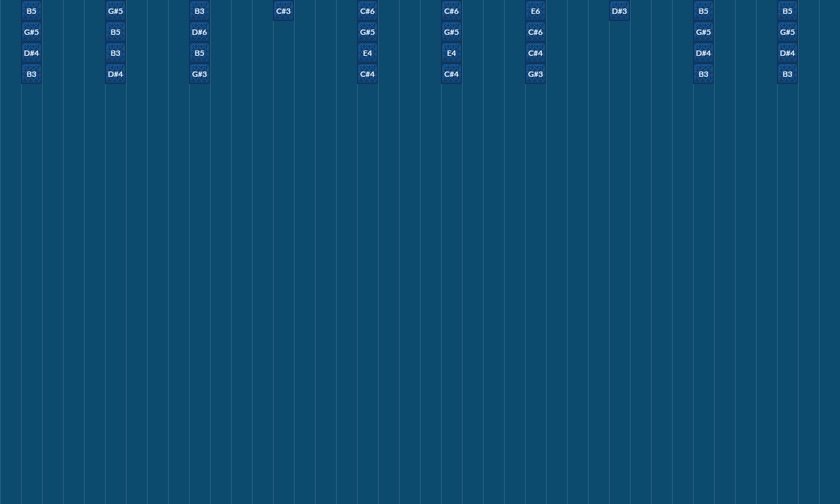Click the E6 note at the seventh column top
840x504 pixels.
coord(535,10)
